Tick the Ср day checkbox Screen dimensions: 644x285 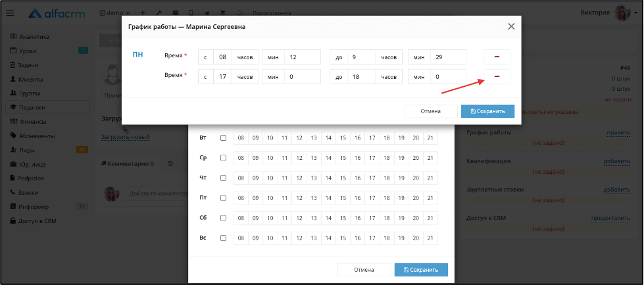click(223, 158)
